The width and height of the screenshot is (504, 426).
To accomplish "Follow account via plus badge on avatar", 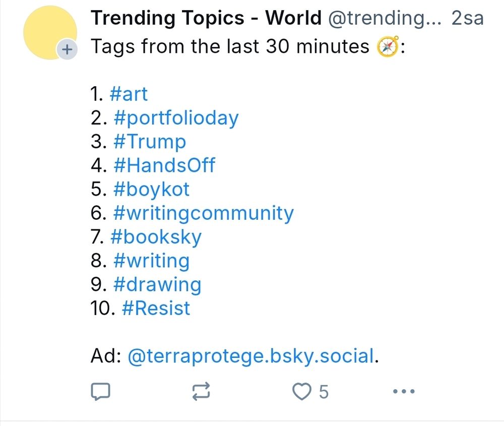I will (x=67, y=50).
